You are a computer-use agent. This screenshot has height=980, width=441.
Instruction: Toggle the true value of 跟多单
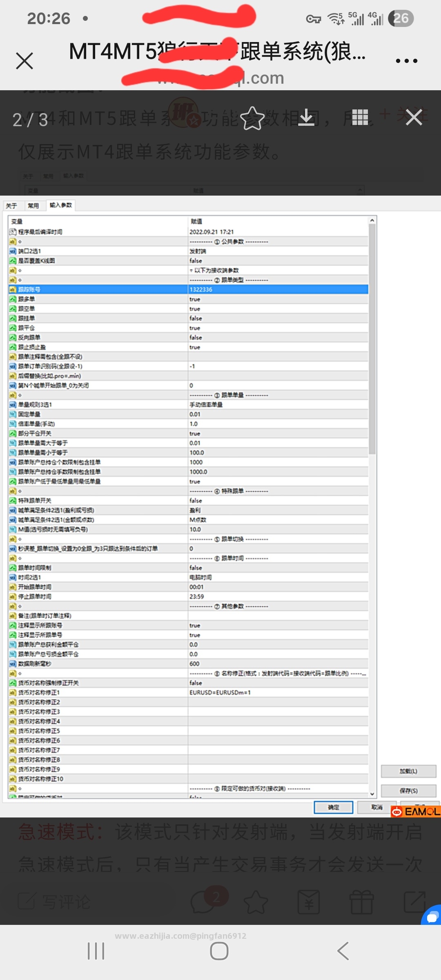[x=278, y=299]
